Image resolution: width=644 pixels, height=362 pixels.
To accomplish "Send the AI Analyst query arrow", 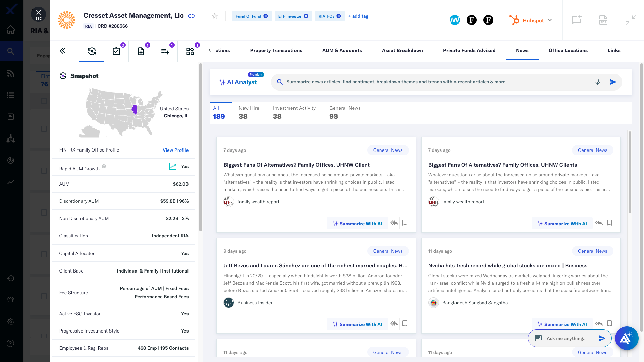I will pyautogui.click(x=613, y=82).
